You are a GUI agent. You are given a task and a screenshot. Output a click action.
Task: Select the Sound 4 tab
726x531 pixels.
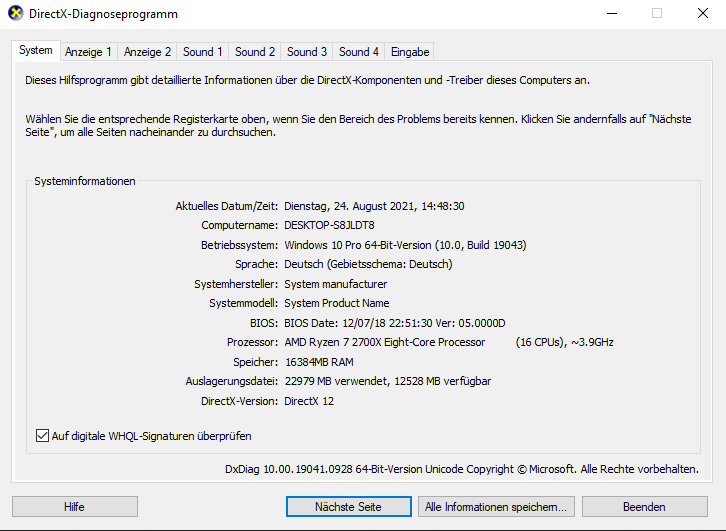click(x=358, y=52)
